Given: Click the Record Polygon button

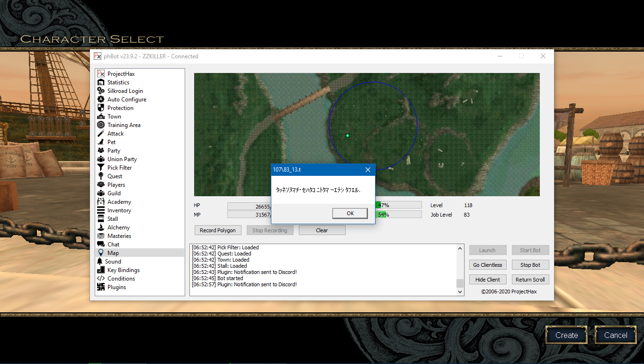Looking at the screenshot, I should [217, 230].
